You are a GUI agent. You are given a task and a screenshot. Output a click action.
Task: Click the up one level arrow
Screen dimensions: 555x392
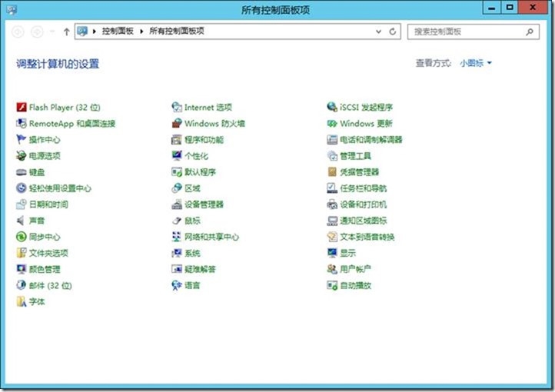point(66,32)
